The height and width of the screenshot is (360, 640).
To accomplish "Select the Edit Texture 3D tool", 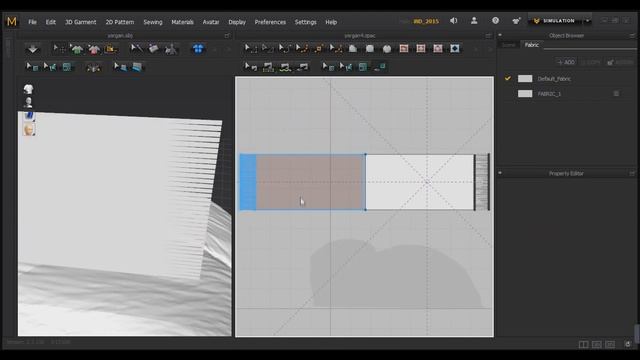I will point(120,67).
